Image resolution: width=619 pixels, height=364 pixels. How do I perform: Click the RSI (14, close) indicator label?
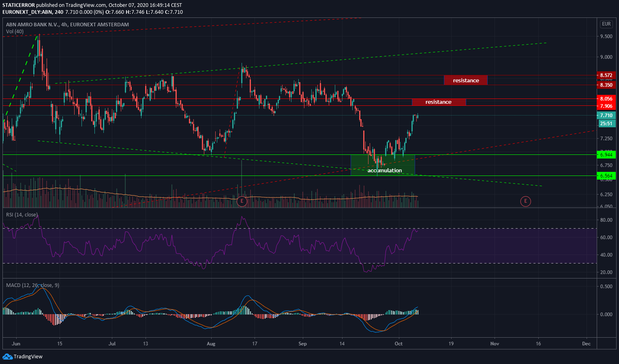pos(21,215)
